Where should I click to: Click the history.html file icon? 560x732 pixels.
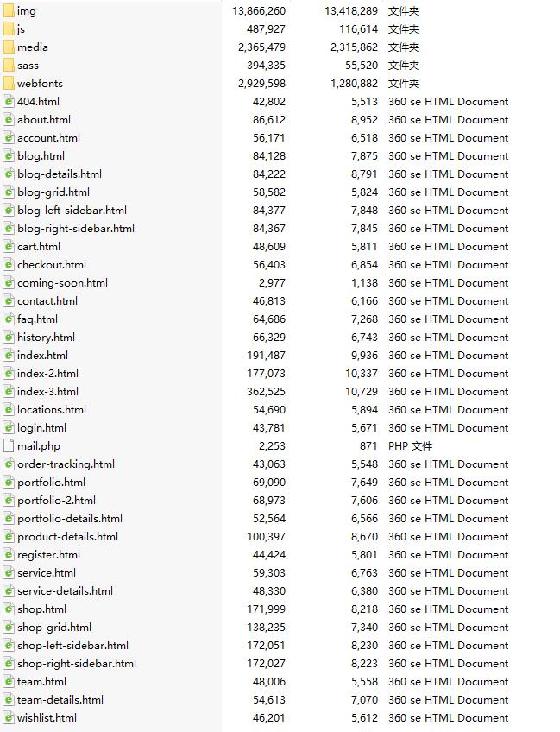point(9,337)
